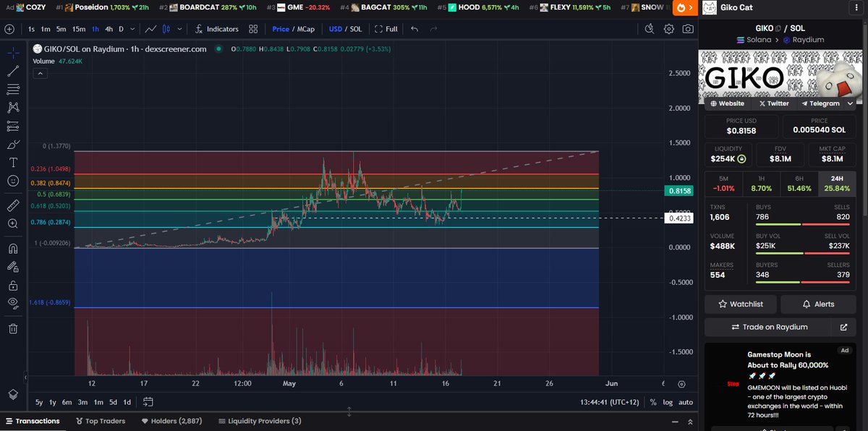
Task: Open the GIKO Website link
Action: tap(727, 103)
